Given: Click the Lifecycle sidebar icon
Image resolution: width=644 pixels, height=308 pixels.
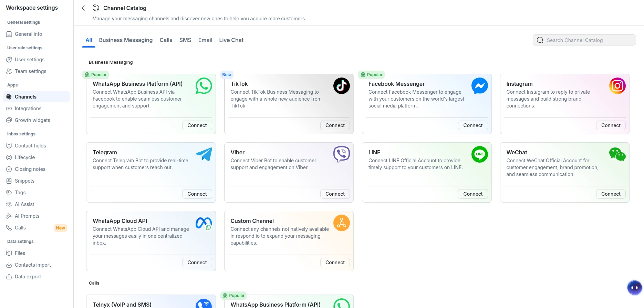Looking at the screenshot, I should pos(9,157).
